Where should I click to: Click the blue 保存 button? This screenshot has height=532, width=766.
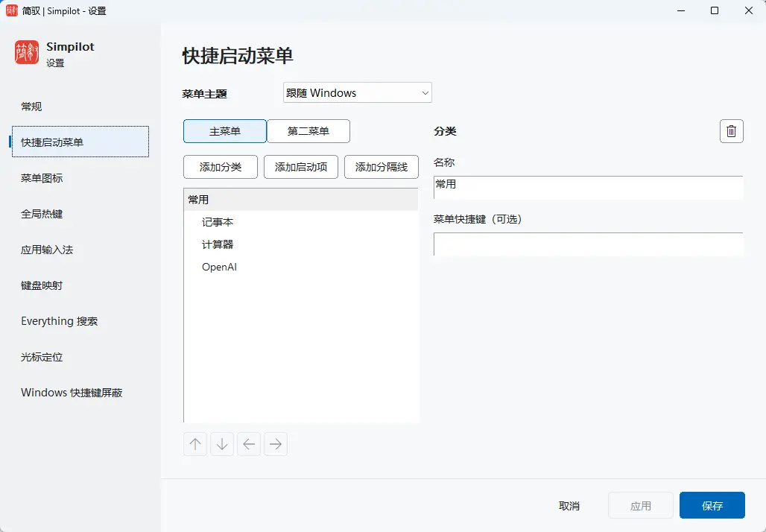coord(712,506)
